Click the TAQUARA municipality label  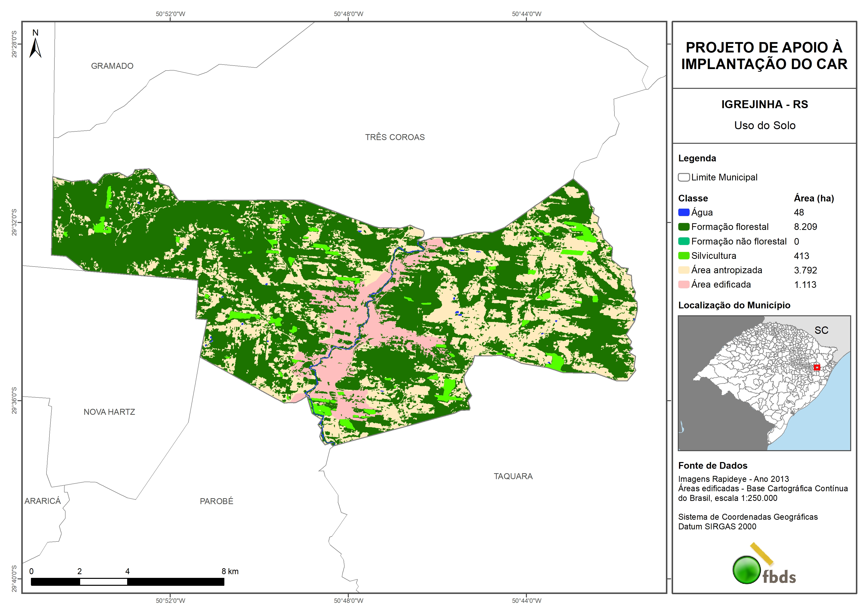tap(513, 476)
